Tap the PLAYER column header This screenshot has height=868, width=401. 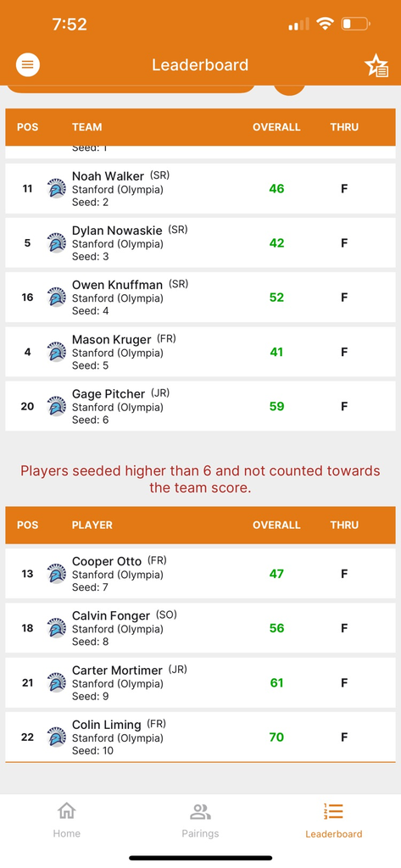pos(92,525)
